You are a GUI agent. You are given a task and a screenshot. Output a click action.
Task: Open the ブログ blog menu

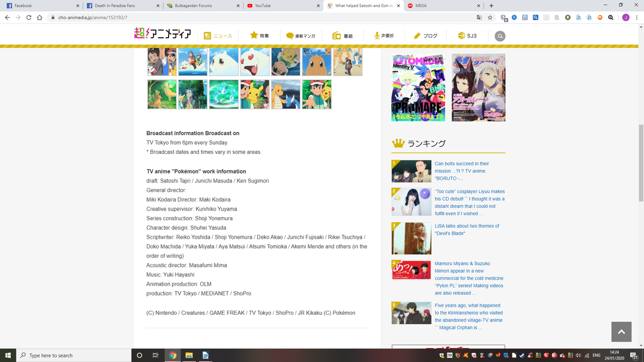[425, 36]
